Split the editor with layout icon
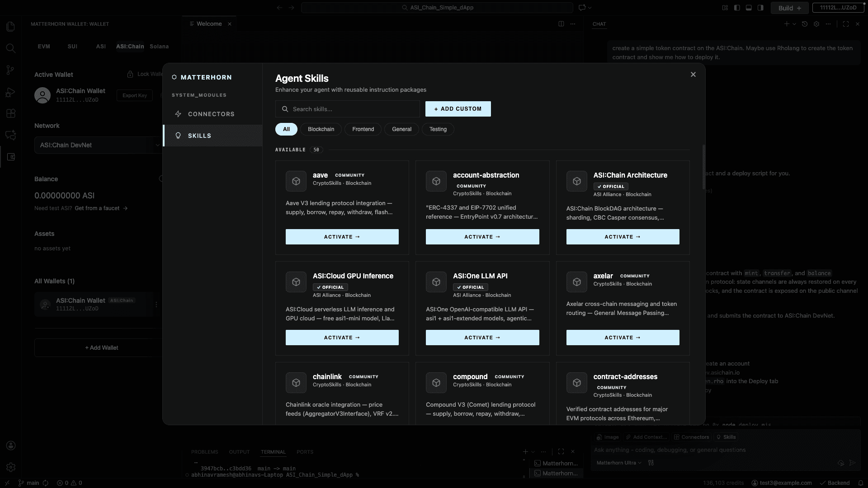This screenshot has height=488, width=868. pos(561,24)
